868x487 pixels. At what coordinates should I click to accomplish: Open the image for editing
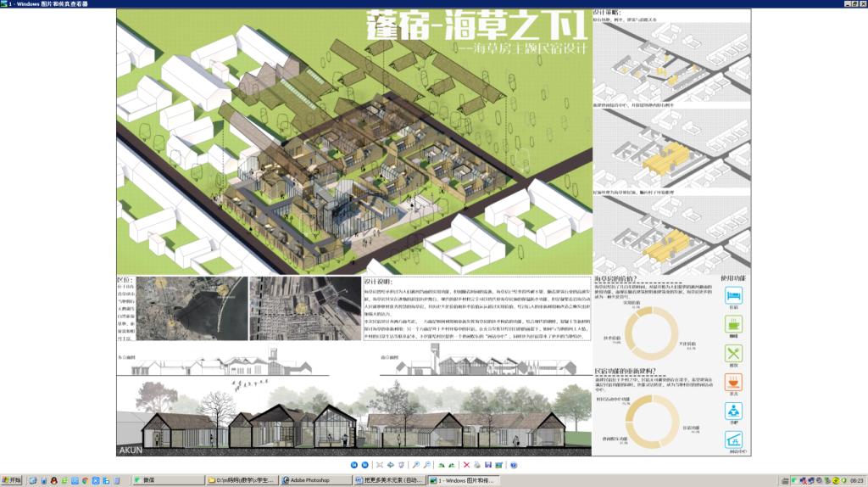click(498, 465)
